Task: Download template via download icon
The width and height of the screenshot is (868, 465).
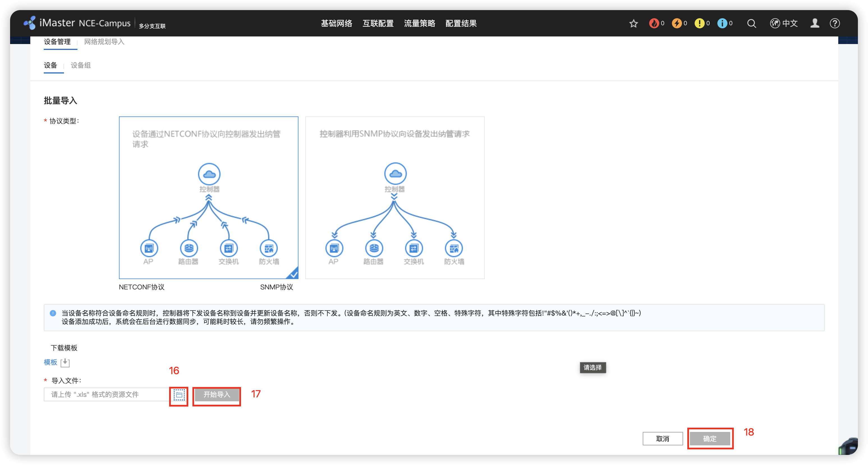Action: (65, 363)
